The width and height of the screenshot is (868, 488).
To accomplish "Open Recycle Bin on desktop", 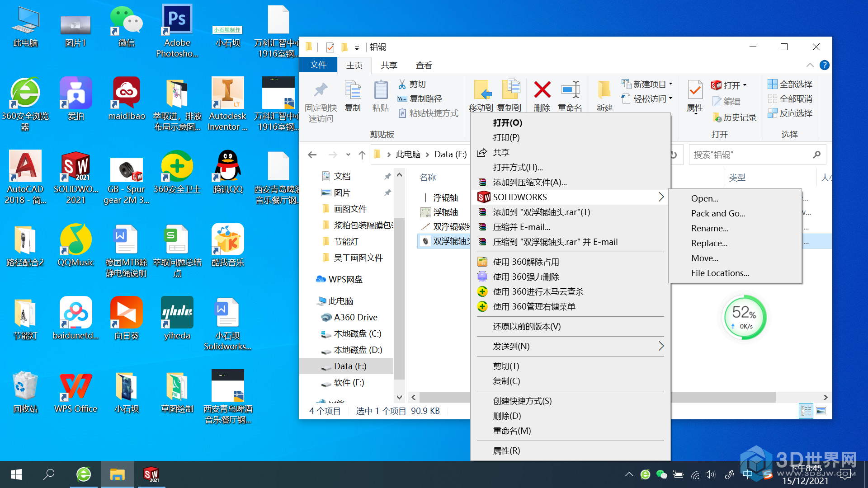I will 25,392.
